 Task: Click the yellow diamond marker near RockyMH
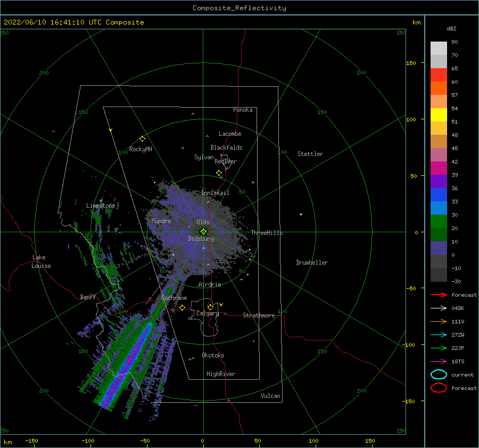pyautogui.click(x=142, y=139)
